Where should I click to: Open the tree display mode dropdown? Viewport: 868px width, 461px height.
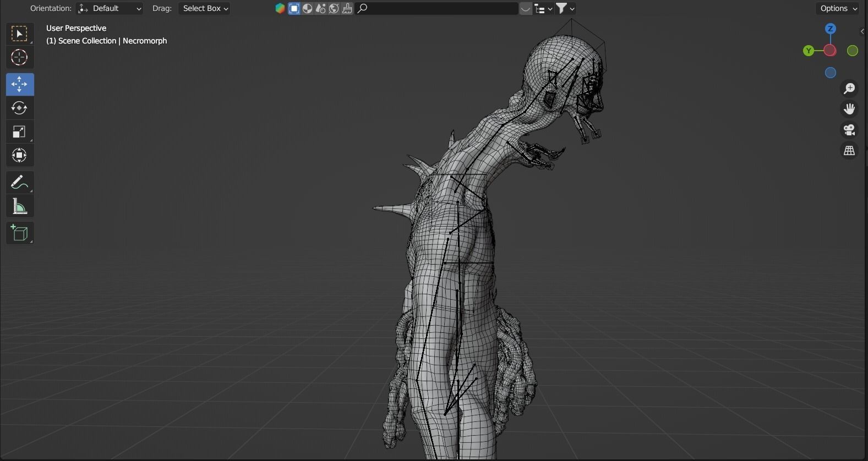[x=544, y=8]
